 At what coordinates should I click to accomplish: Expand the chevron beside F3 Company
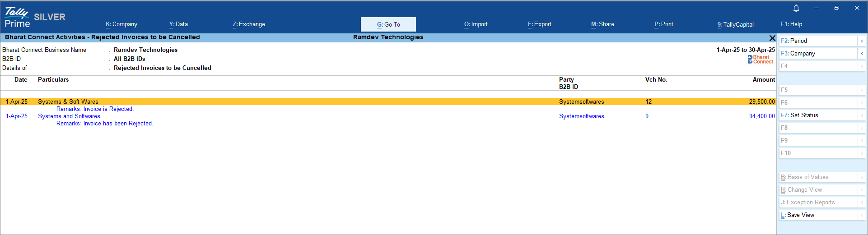(x=862, y=54)
